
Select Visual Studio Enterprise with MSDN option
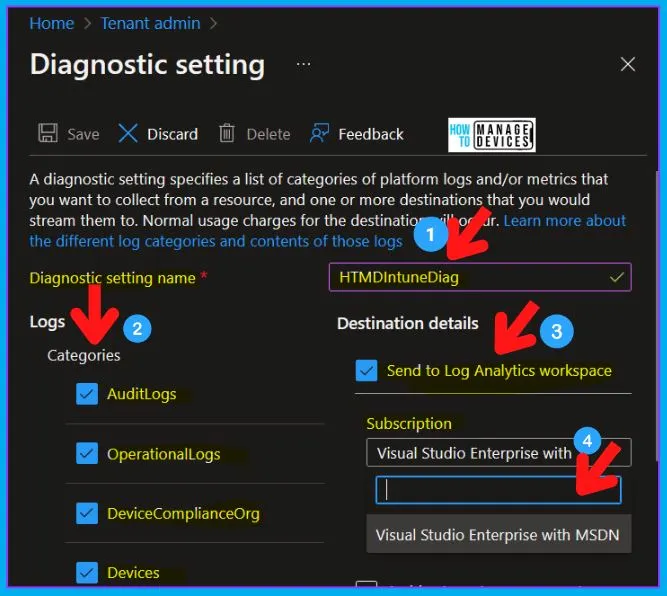499,535
